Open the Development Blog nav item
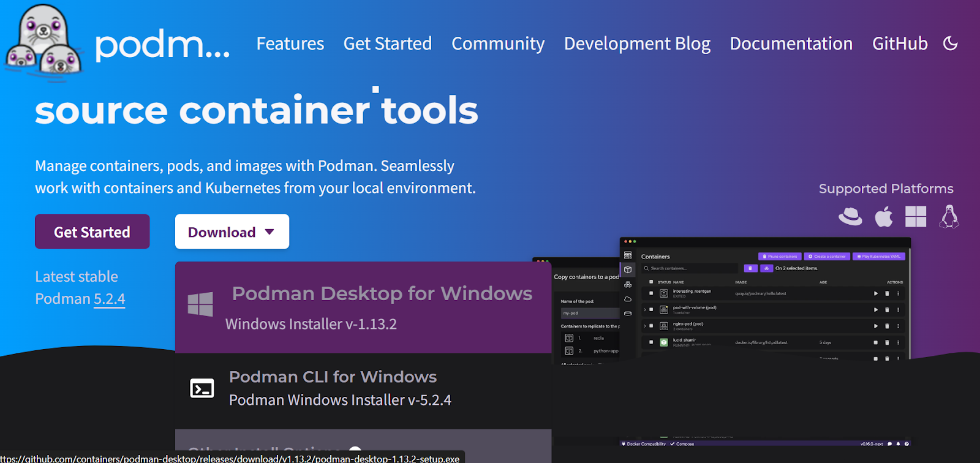The width and height of the screenshot is (980, 463). click(x=637, y=43)
